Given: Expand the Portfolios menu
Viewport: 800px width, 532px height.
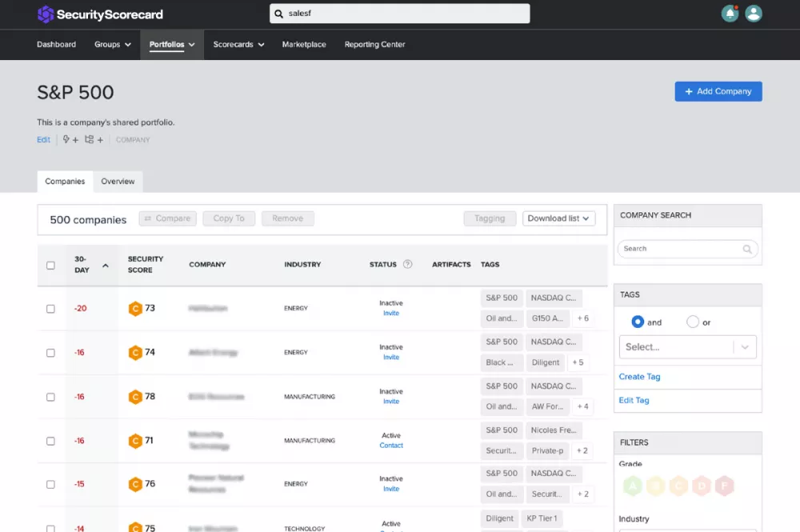Looking at the screenshot, I should click(x=172, y=44).
